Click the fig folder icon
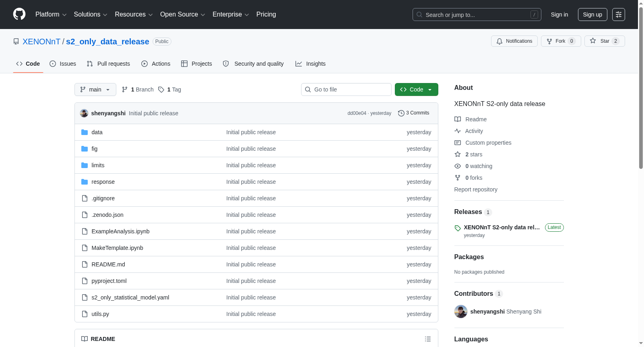The width and height of the screenshot is (644, 347). click(85, 149)
